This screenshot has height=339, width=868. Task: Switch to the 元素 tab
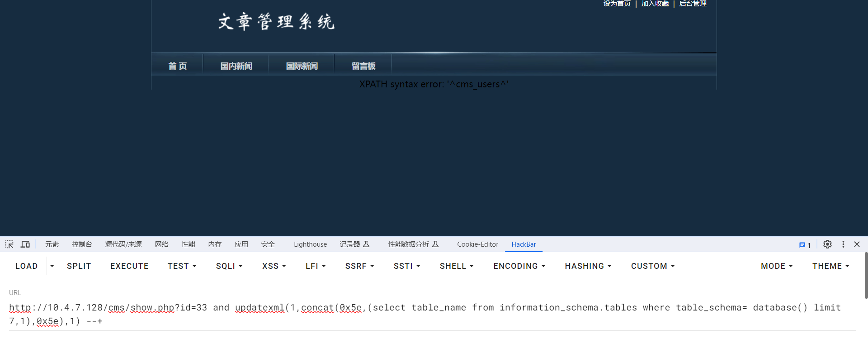[x=52, y=244]
